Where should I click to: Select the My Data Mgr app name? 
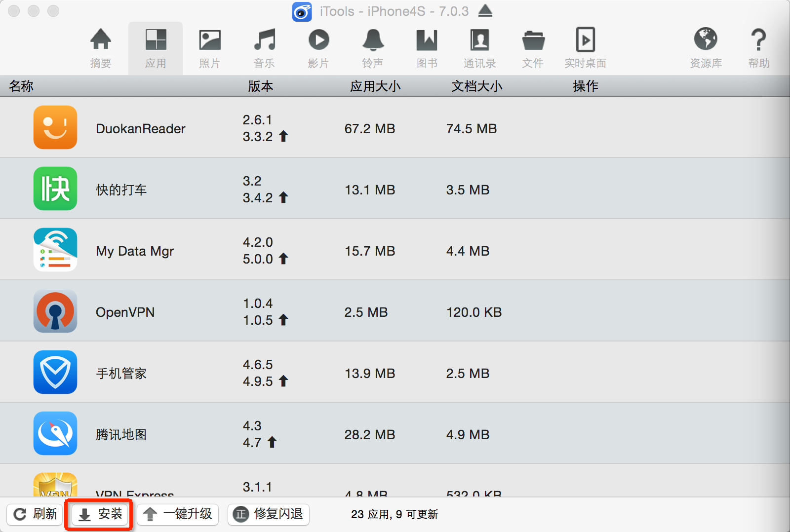[135, 251]
